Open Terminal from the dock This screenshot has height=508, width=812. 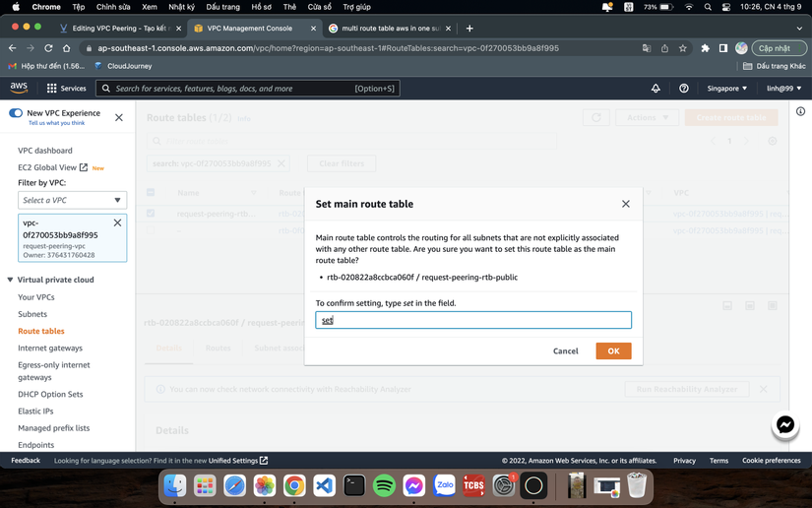coord(354,485)
